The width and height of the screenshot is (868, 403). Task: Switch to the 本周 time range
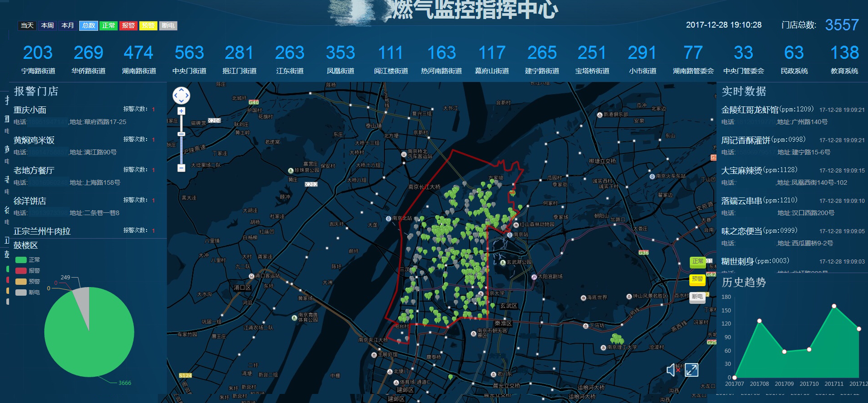(x=47, y=25)
